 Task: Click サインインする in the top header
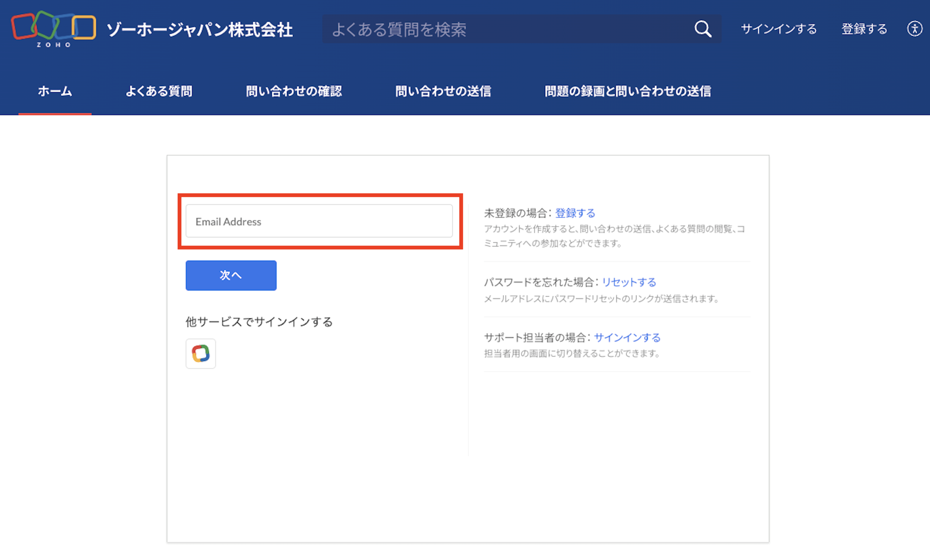point(778,29)
